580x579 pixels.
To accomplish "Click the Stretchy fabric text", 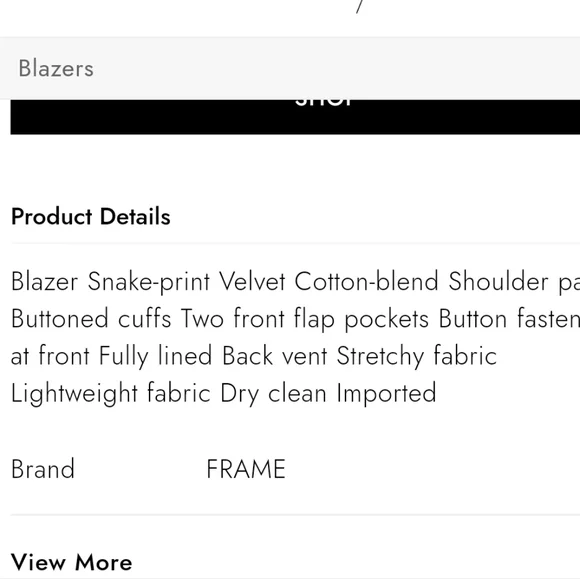I will click(x=417, y=356).
